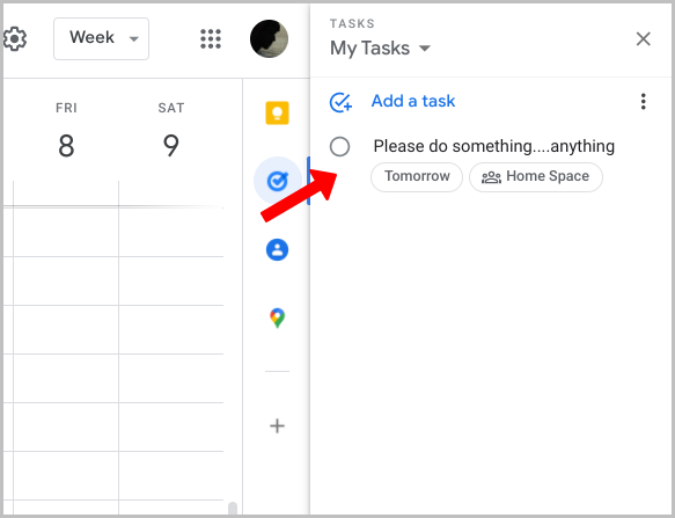675x518 pixels.
Task: Select the Tasks side panel icon
Action: coord(277,181)
